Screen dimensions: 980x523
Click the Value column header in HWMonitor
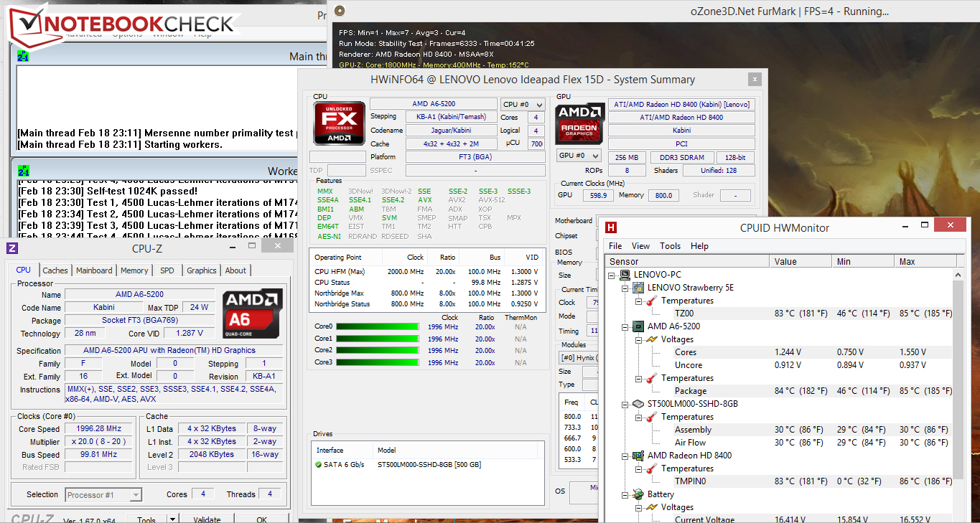click(x=801, y=261)
